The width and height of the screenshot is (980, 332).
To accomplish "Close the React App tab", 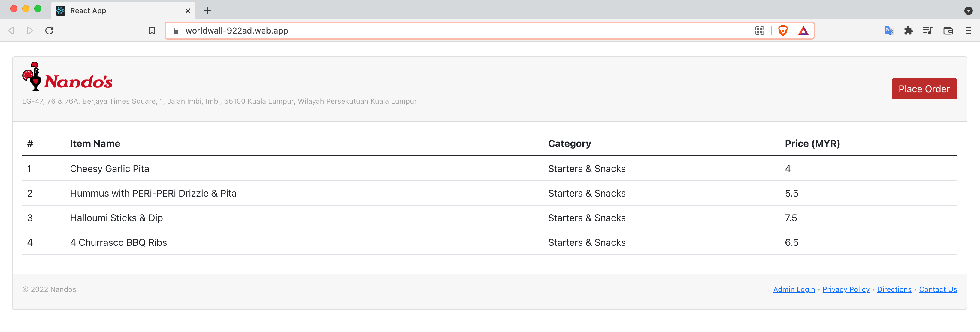I will click(188, 10).
